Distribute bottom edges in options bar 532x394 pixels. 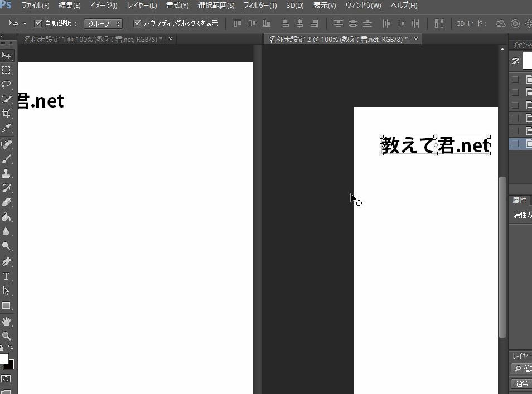coord(367,23)
